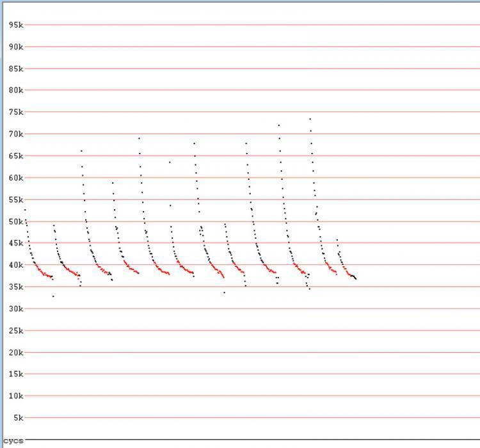The height and width of the screenshot is (448, 480).
Task: Click the 35k axis label
Action: pos(16,287)
